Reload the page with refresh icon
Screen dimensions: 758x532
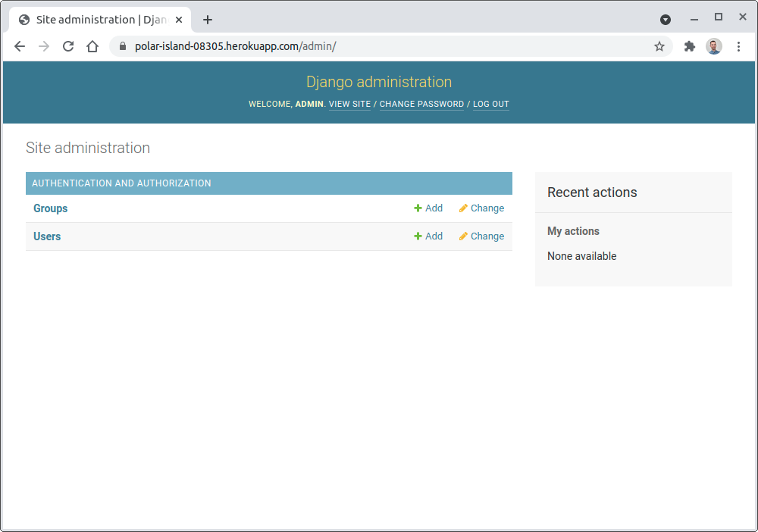(x=68, y=46)
